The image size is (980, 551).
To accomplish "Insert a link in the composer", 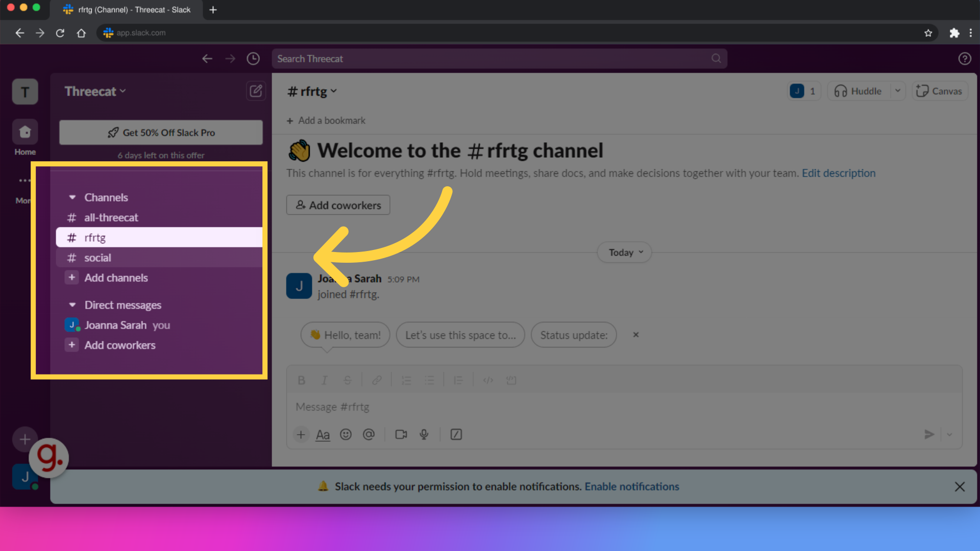I will (377, 381).
